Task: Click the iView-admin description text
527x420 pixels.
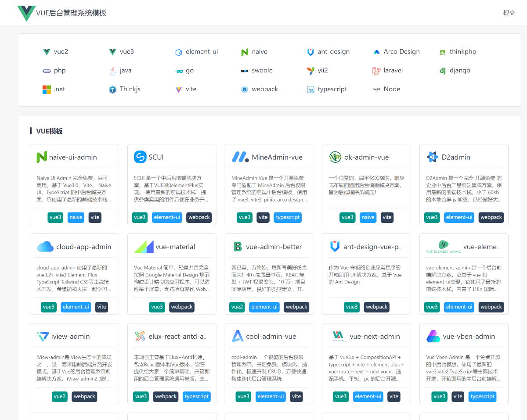Action: (74, 368)
